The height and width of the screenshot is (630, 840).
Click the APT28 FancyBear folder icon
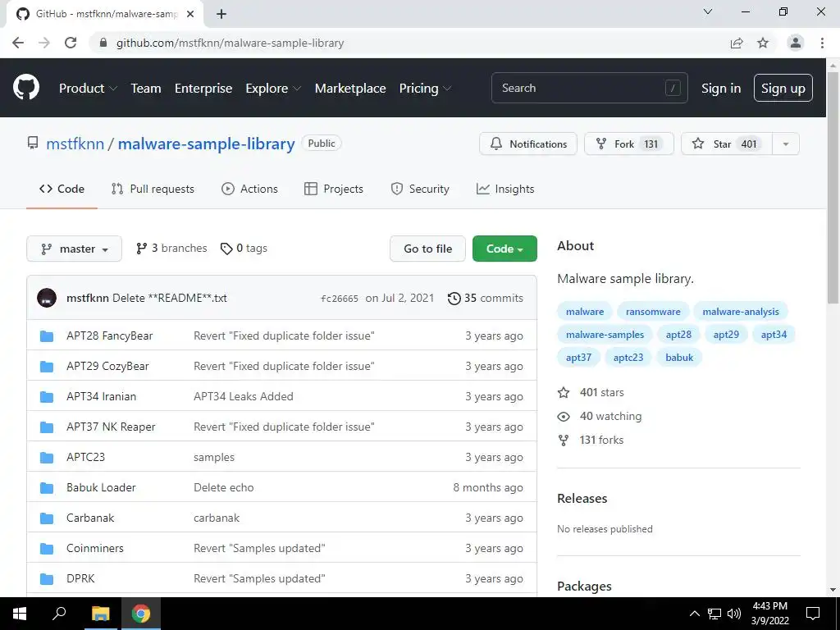tap(47, 336)
